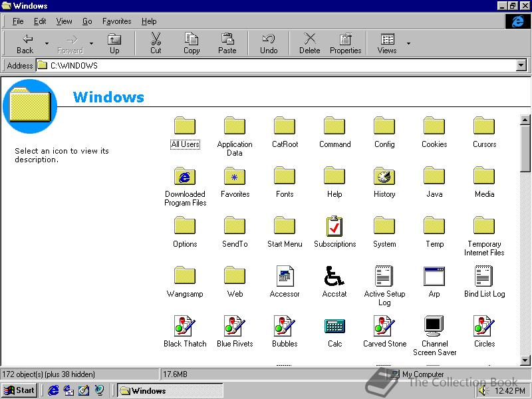Open the Forward history dropdown arrow
Image resolution: width=532 pixels, height=399 pixels.
(91, 43)
